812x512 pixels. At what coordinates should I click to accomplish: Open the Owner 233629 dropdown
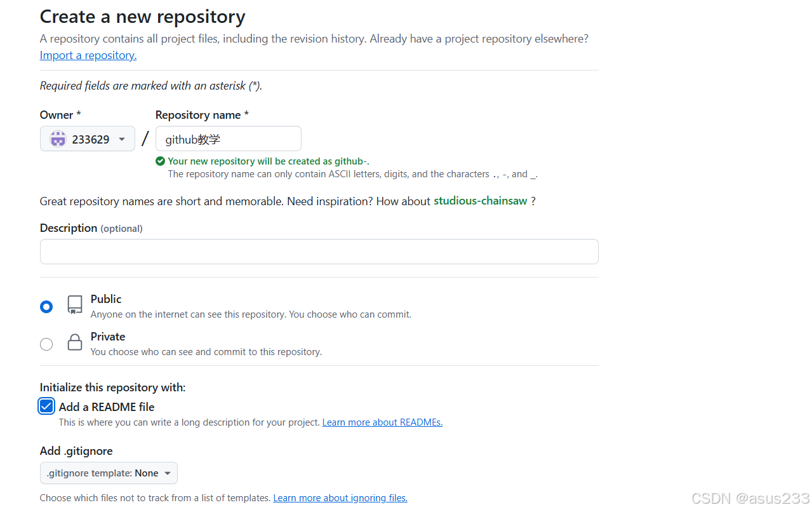(x=88, y=138)
